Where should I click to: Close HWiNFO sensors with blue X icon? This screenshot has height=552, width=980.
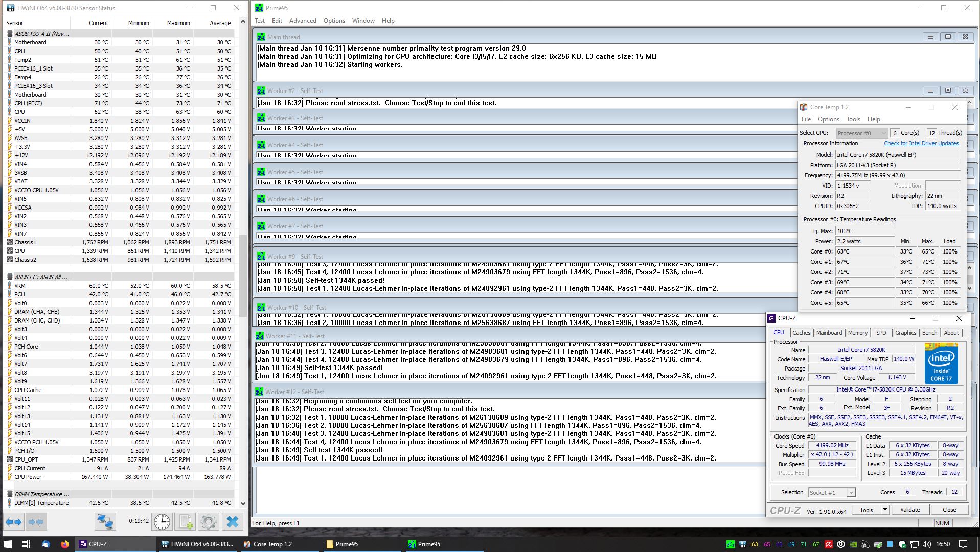233,522
